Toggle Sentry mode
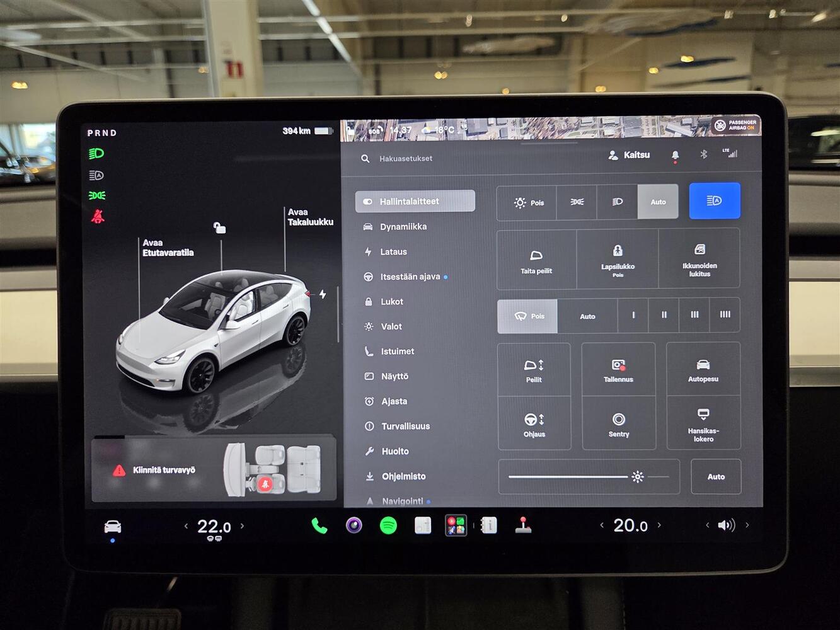Screen dimensions: 840x630 coord(619,424)
